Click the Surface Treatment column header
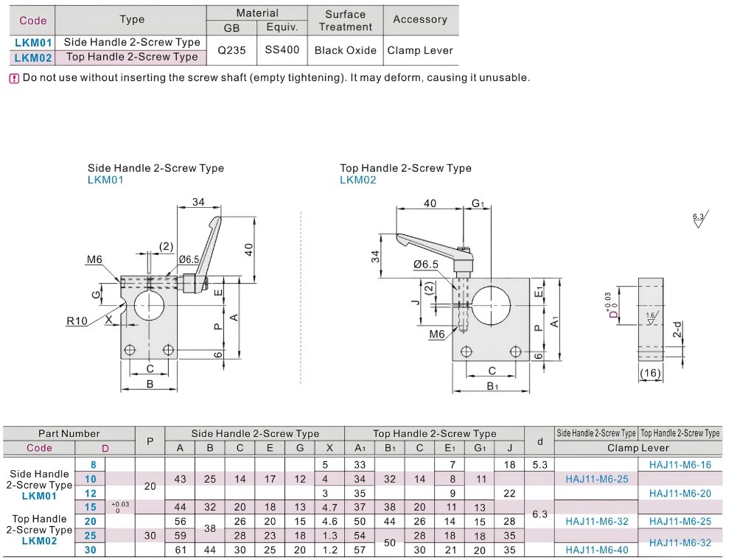This screenshot has width=737, height=560. pos(346,21)
